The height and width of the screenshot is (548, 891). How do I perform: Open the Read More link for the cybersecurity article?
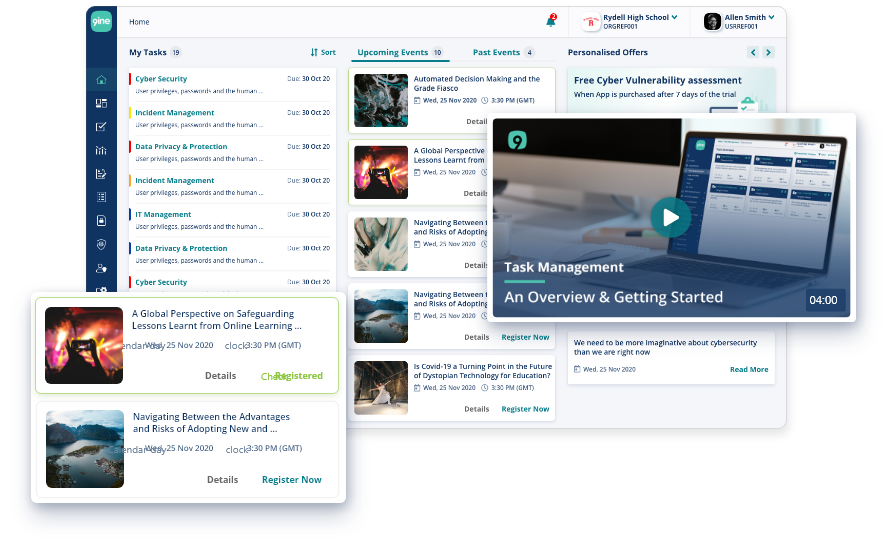coord(749,370)
